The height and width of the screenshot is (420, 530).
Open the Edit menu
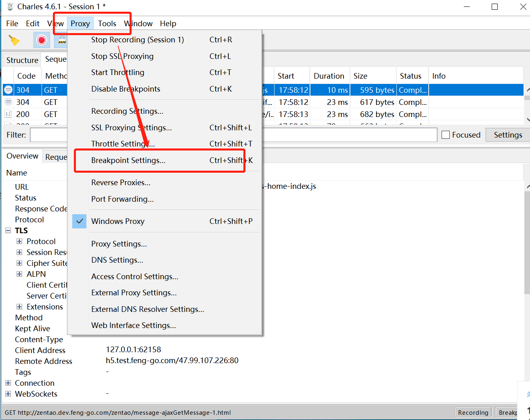tap(33, 23)
